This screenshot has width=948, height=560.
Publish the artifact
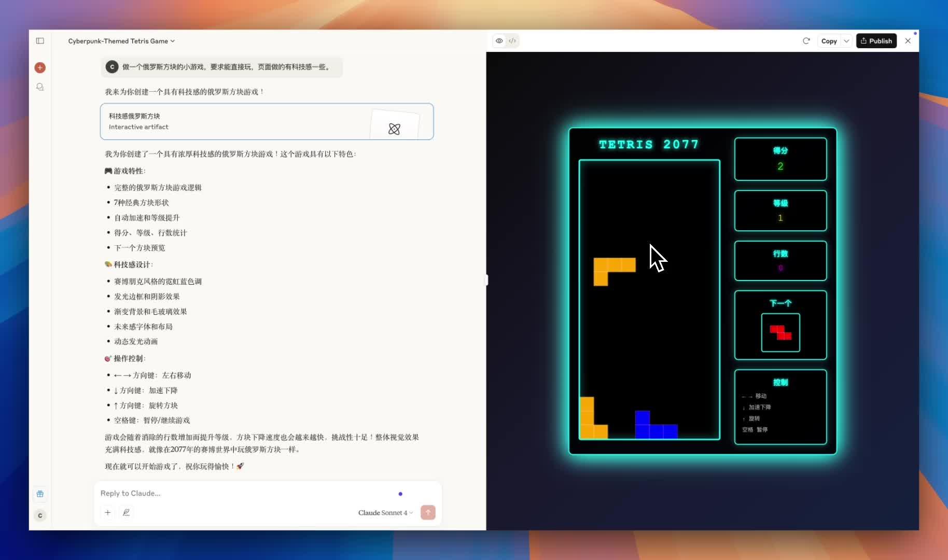tap(876, 40)
